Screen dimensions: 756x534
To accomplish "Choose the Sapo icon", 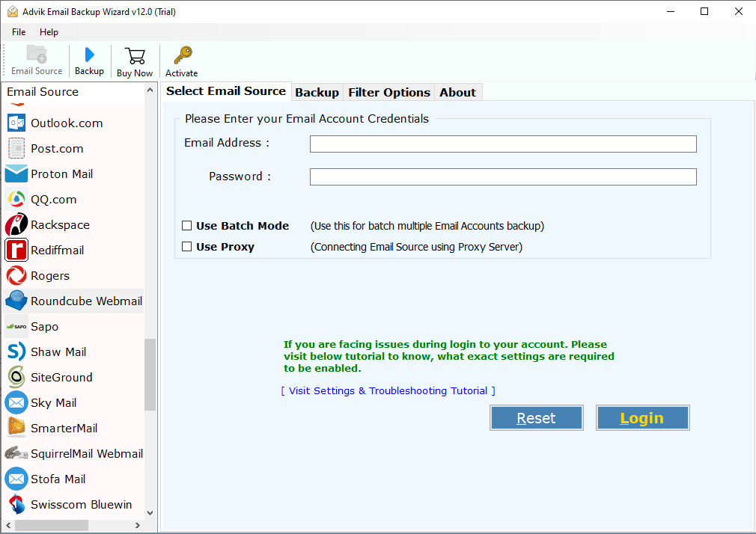I will 16,326.
